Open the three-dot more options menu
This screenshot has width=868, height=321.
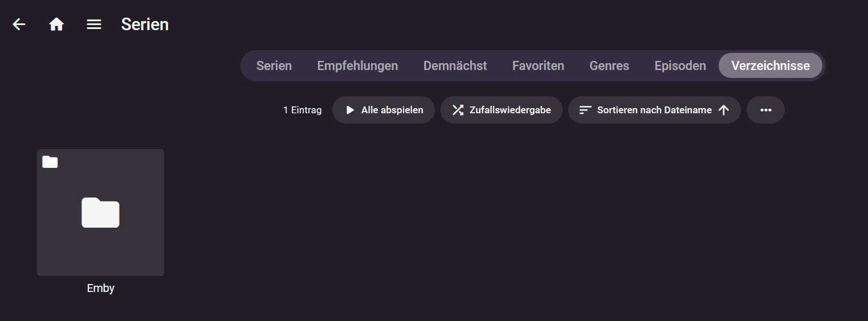765,110
